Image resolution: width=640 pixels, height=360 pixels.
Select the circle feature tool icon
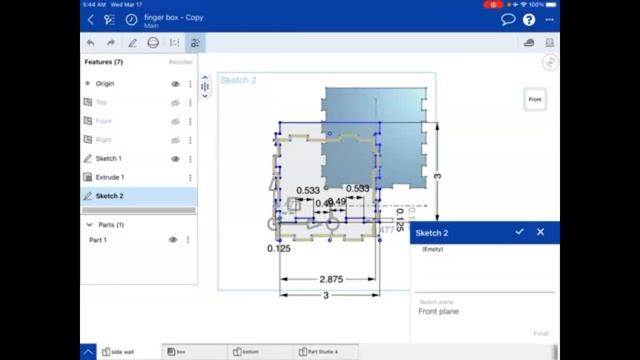(x=153, y=43)
